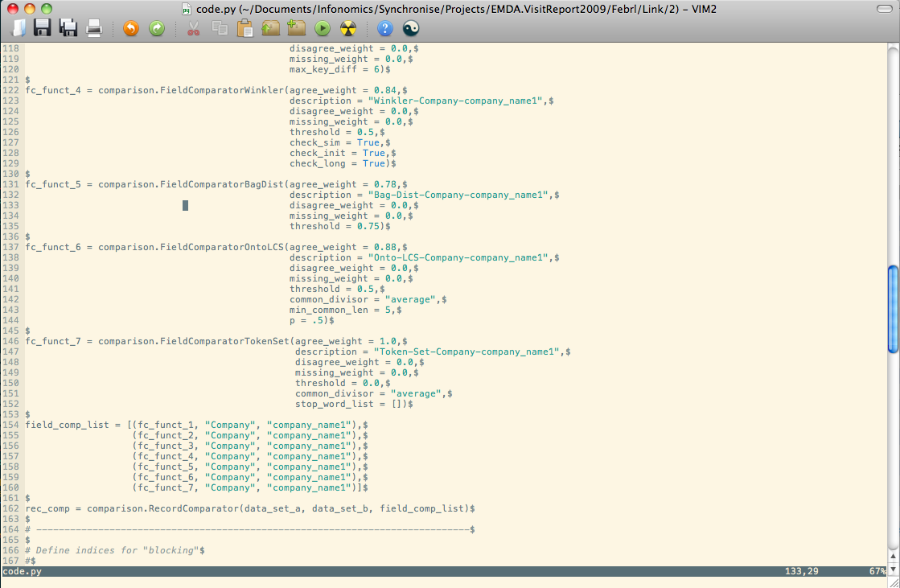Click the data_set_b argument
Image resolution: width=900 pixels, height=588 pixels.
340,508
